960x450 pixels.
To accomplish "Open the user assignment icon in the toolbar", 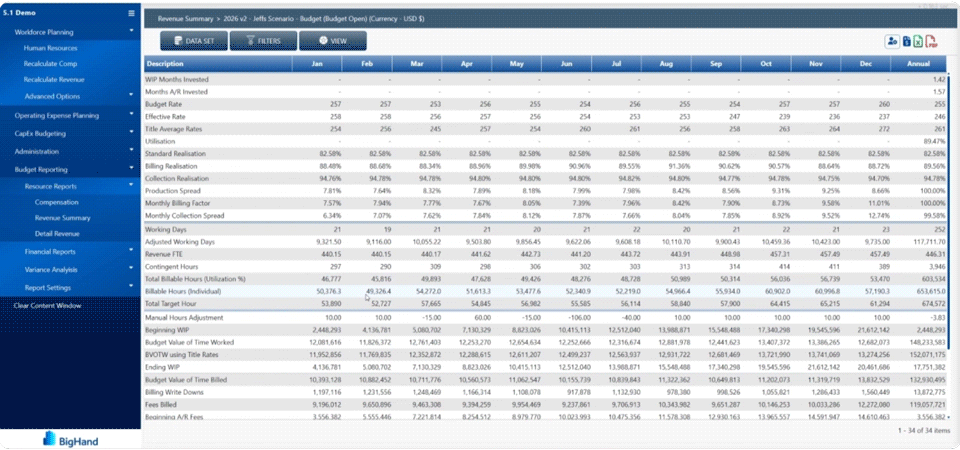I will (891, 42).
